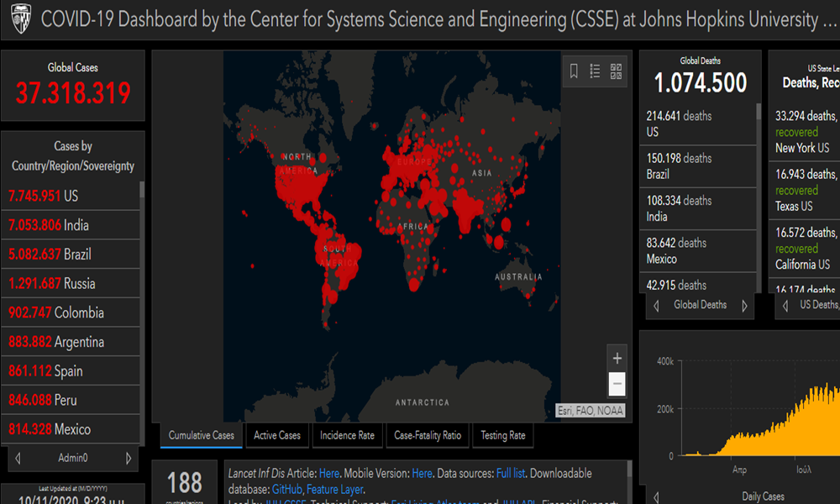Click left arrow next to US Deaths
840x504 pixels.
pyautogui.click(x=785, y=306)
